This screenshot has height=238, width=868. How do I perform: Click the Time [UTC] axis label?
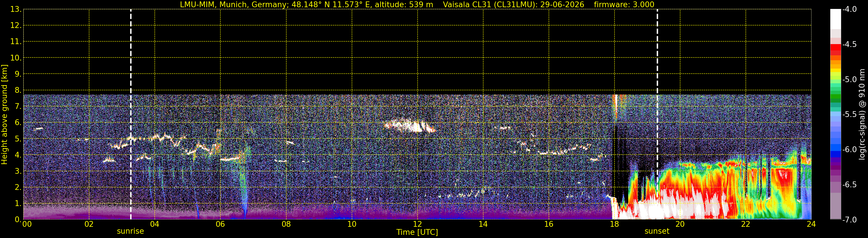[417, 232]
